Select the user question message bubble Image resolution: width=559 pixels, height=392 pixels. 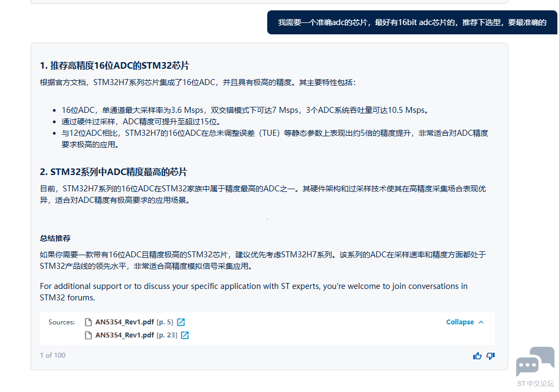(x=412, y=22)
